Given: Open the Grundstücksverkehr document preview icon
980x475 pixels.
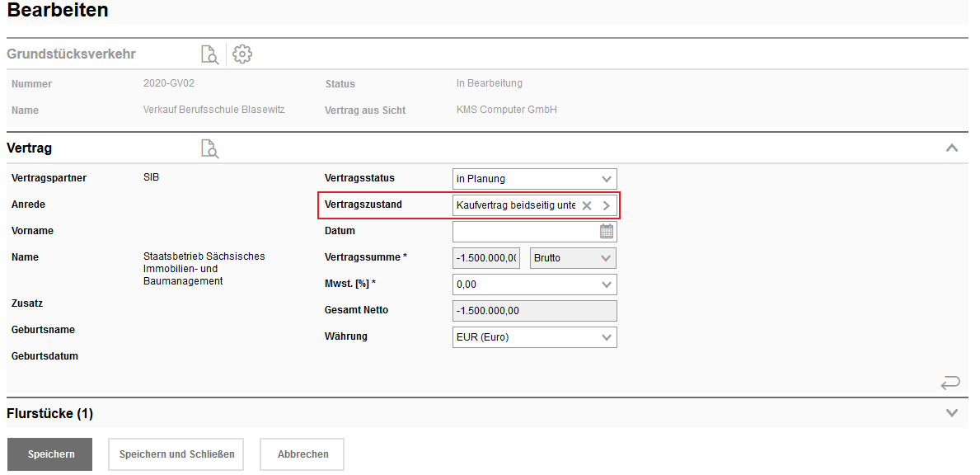Looking at the screenshot, I should point(210,54).
